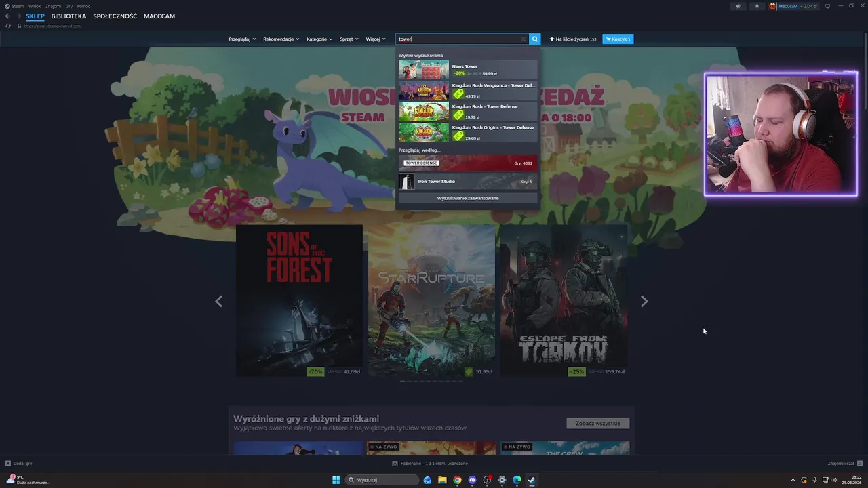The width and height of the screenshot is (868, 488).
Task: Select Kingdom Rush Origins search result
Action: coord(468,132)
